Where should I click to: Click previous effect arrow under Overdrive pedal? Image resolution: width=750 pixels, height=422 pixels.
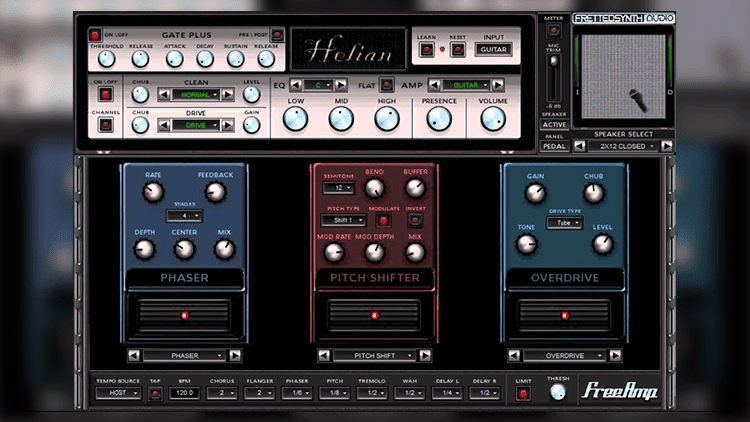[x=514, y=355]
